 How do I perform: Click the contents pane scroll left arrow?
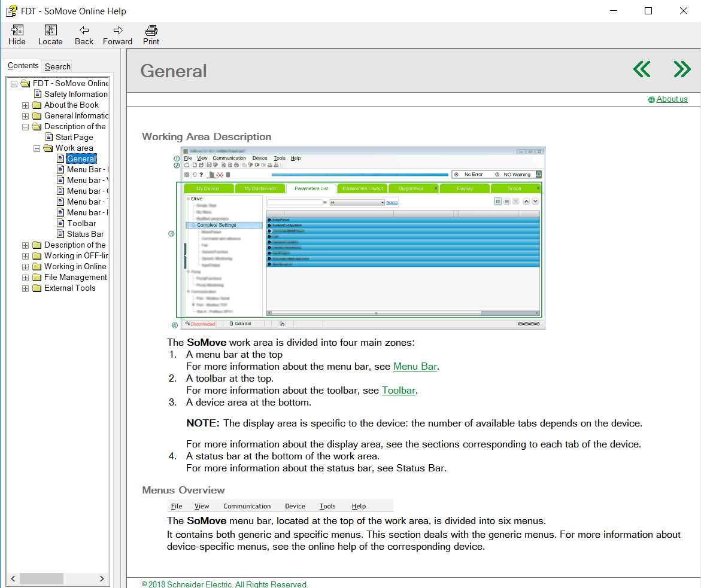pos(13,578)
